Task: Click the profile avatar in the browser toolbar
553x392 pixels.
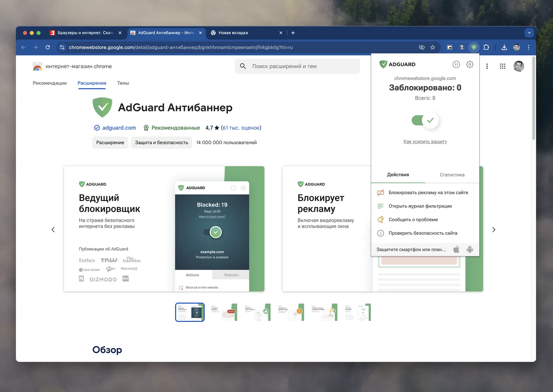Action: click(x=517, y=47)
